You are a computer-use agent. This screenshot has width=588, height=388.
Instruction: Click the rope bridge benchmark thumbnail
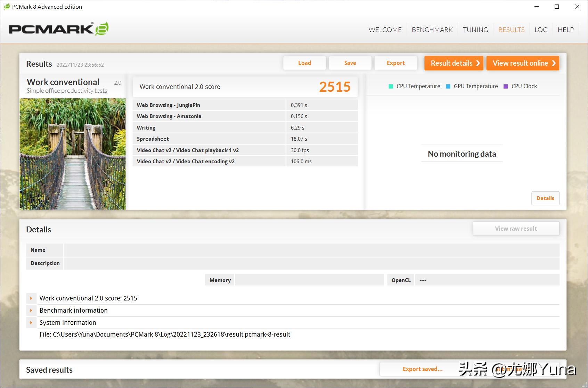[73, 154]
